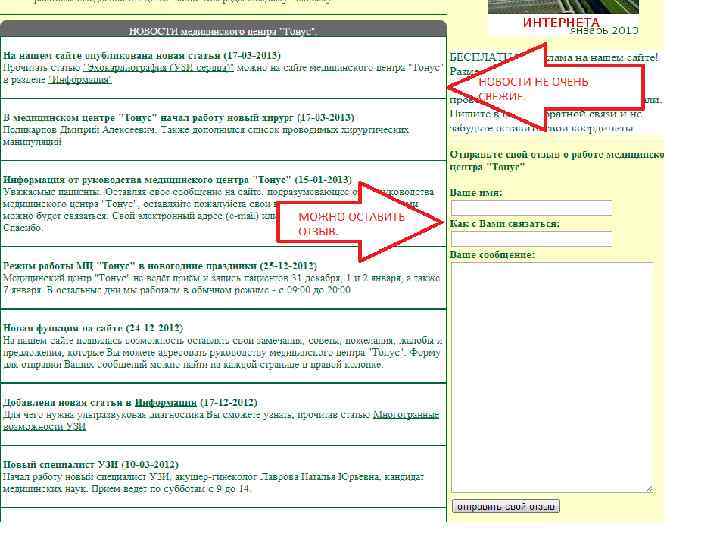Click the text 'Поликарпов Дмитрий Алексеевич' in surgeon news

point(79,130)
